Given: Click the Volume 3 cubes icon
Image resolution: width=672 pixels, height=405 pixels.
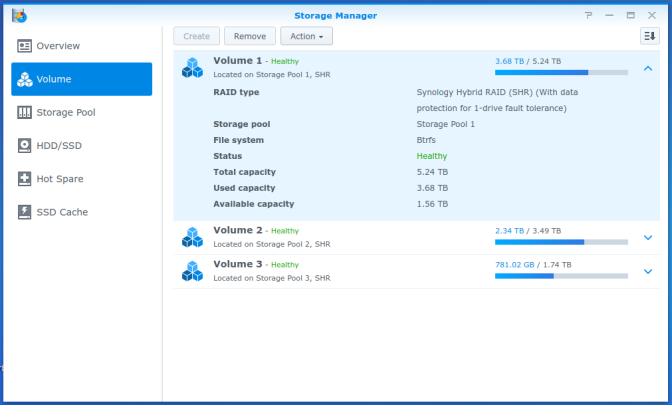Looking at the screenshot, I should (192, 271).
